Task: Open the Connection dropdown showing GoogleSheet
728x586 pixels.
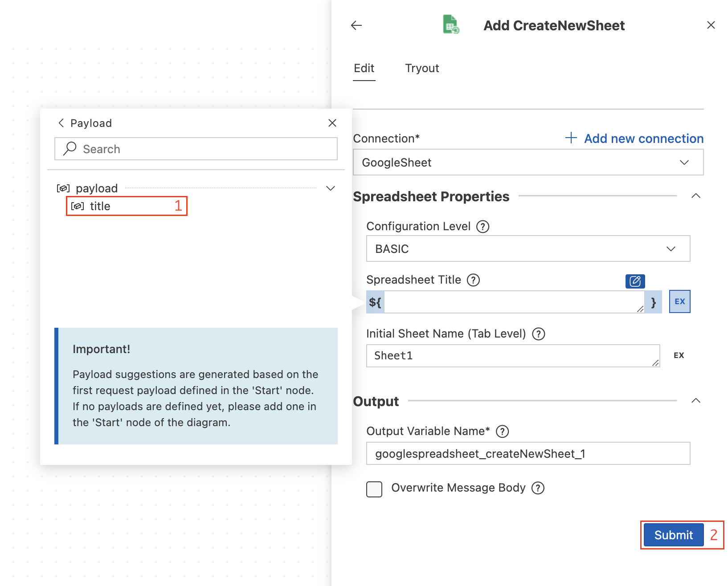Action: click(528, 163)
